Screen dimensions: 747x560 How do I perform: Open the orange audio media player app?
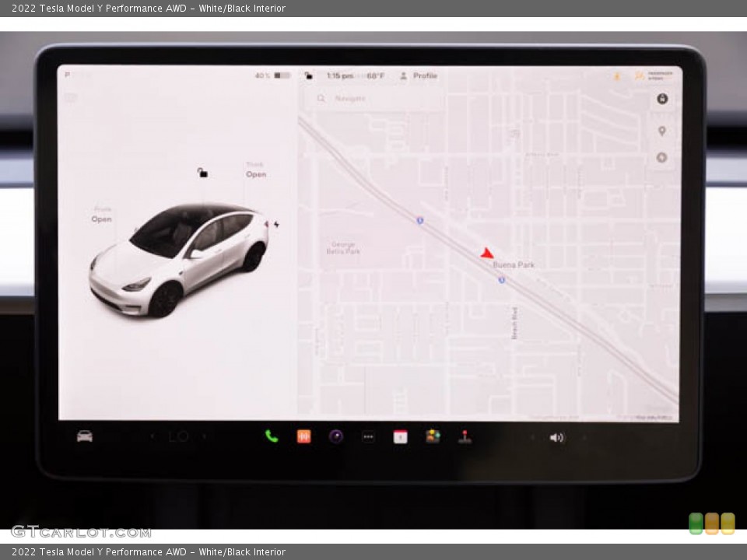(x=304, y=436)
